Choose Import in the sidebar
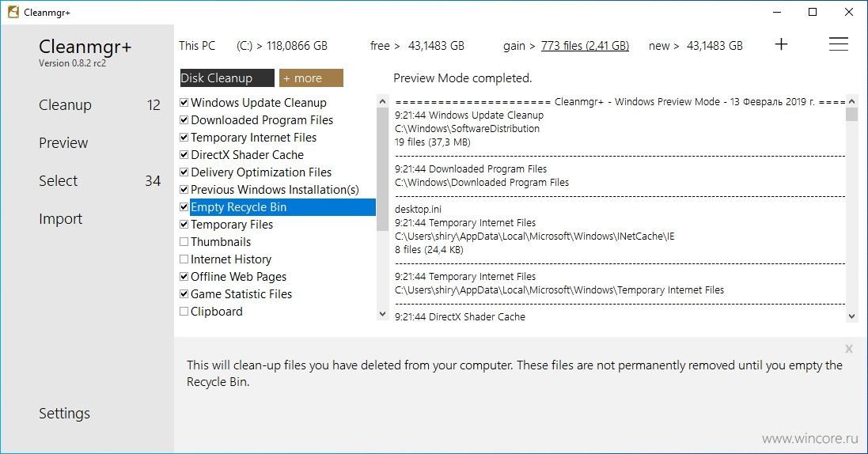Screen dimensions: 868x454 pyautogui.click(x=60, y=218)
